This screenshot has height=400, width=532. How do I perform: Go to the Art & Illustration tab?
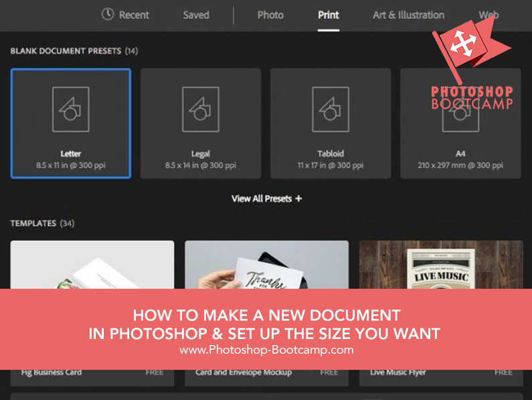tap(408, 15)
